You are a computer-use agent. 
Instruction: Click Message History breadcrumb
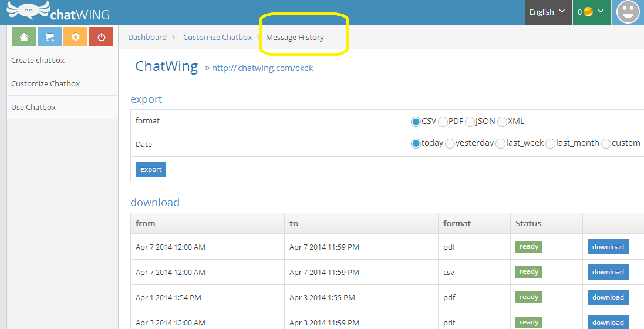click(295, 38)
